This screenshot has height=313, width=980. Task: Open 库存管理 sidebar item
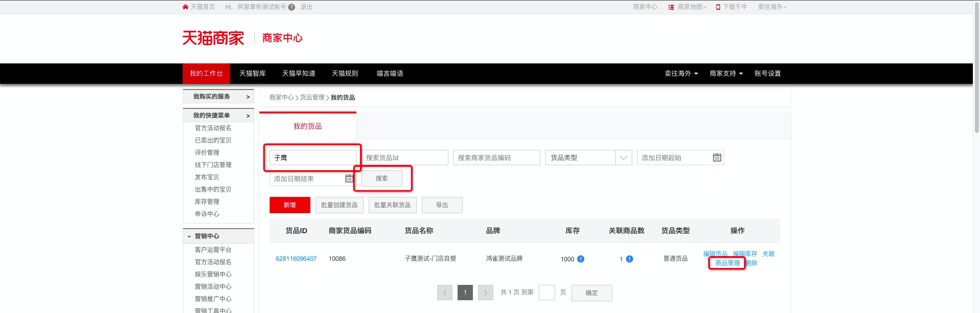[207, 202]
